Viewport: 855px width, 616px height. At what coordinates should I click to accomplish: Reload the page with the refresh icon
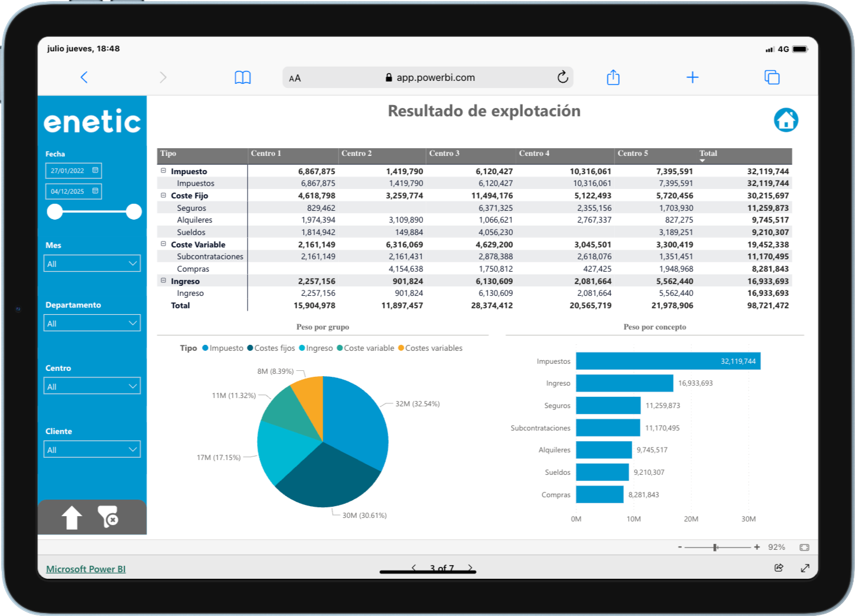pyautogui.click(x=563, y=77)
